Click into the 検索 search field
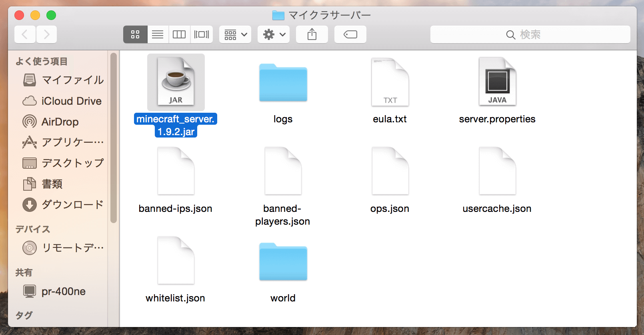This screenshot has height=335, width=644. pyautogui.click(x=530, y=34)
